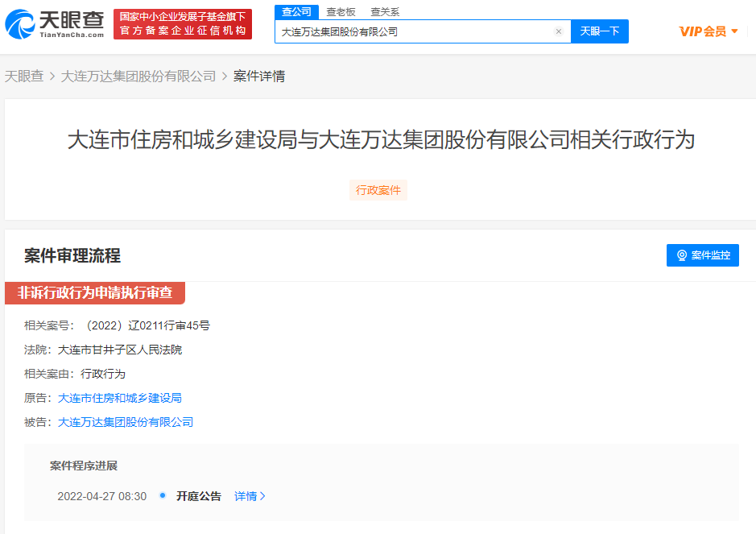Select the 查公司 tab
Screen dimensions: 756x534
(296, 11)
